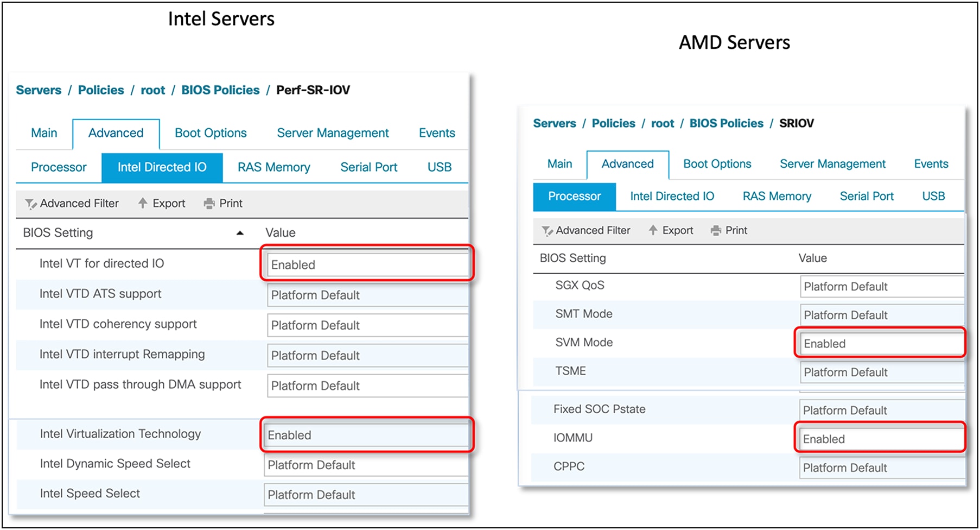The width and height of the screenshot is (980, 530).
Task: Click BIOS Policies breadcrumb in AMD panel
Action: [726, 123]
